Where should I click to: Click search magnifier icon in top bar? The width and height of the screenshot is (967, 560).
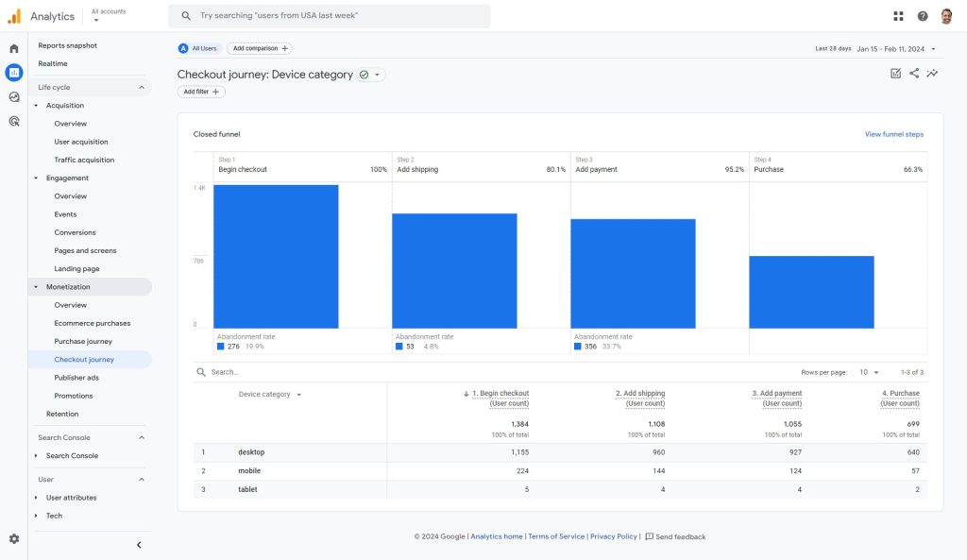186,15
